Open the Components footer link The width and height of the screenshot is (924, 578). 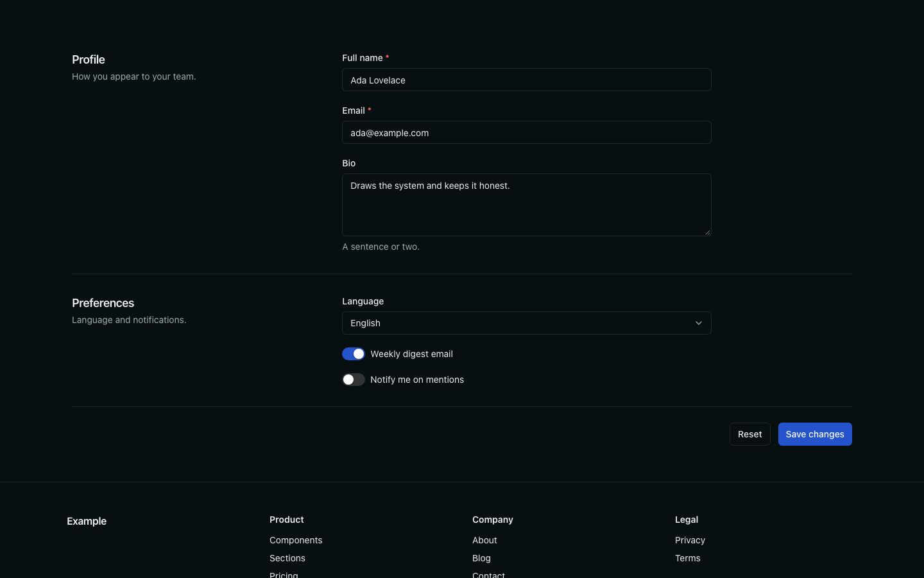click(296, 540)
